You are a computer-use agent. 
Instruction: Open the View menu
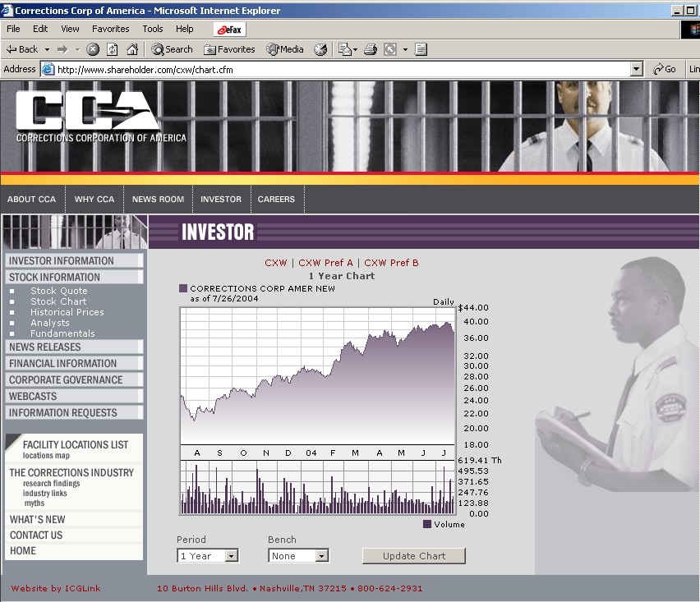70,29
